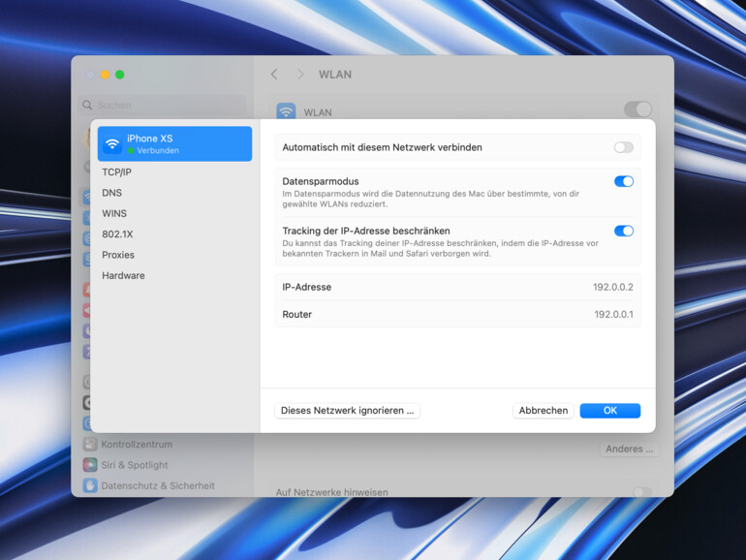Go forward with the right chevron in the title bar

pyautogui.click(x=300, y=75)
